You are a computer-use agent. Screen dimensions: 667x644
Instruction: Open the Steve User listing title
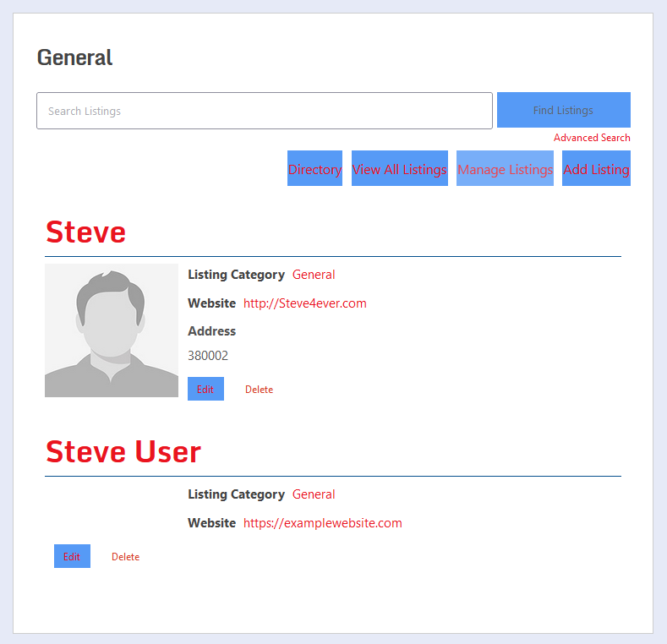123,452
